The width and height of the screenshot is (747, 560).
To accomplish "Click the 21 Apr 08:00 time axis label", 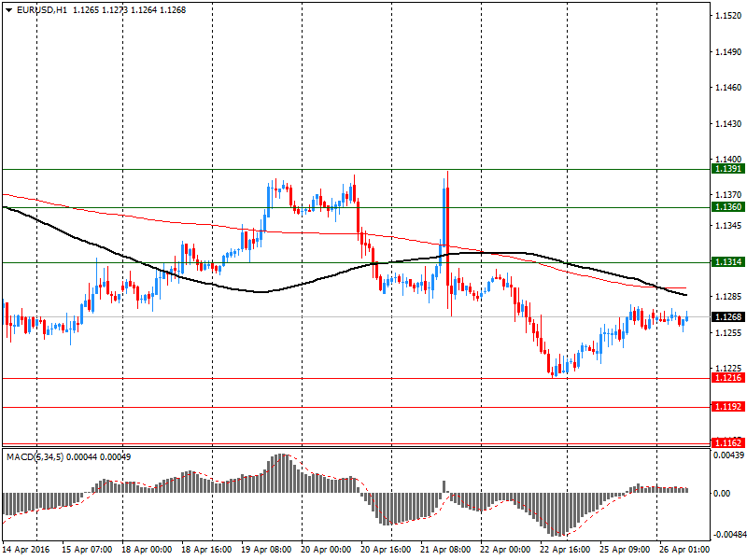I will [x=445, y=550].
